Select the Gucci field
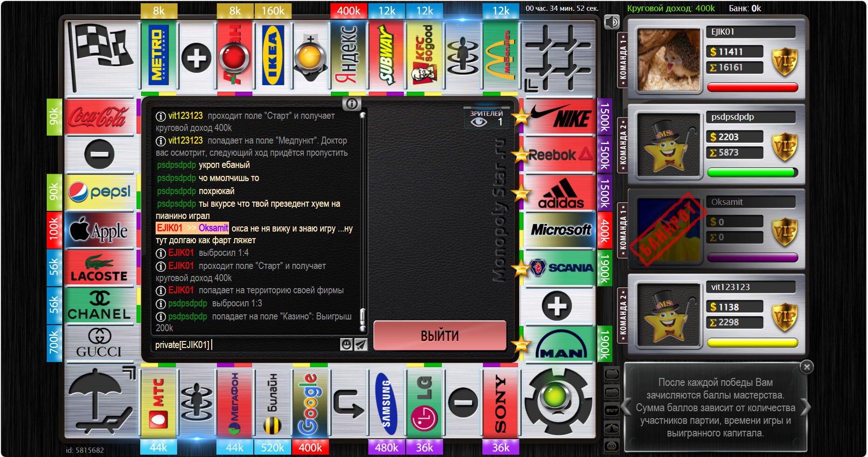This screenshot has height=457, width=868. point(100,344)
